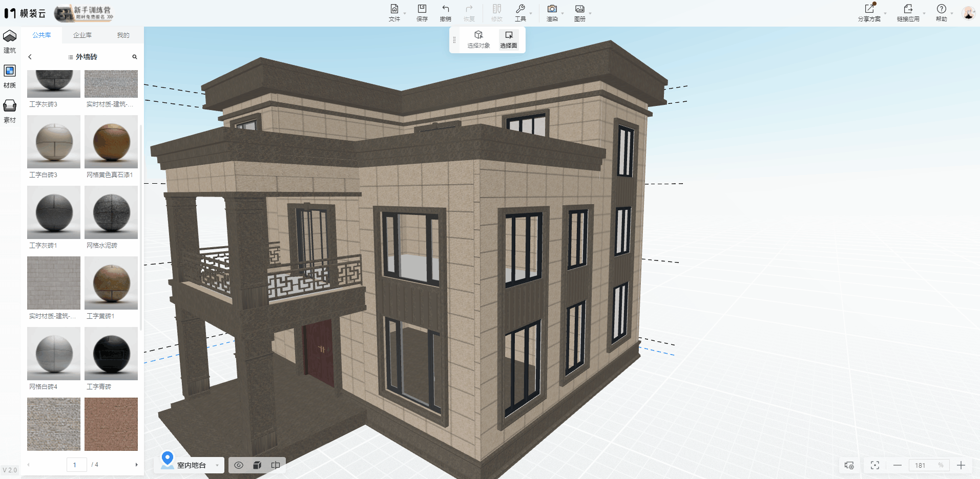Undo with the 撤销 icon
This screenshot has height=479, width=980.
[445, 12]
